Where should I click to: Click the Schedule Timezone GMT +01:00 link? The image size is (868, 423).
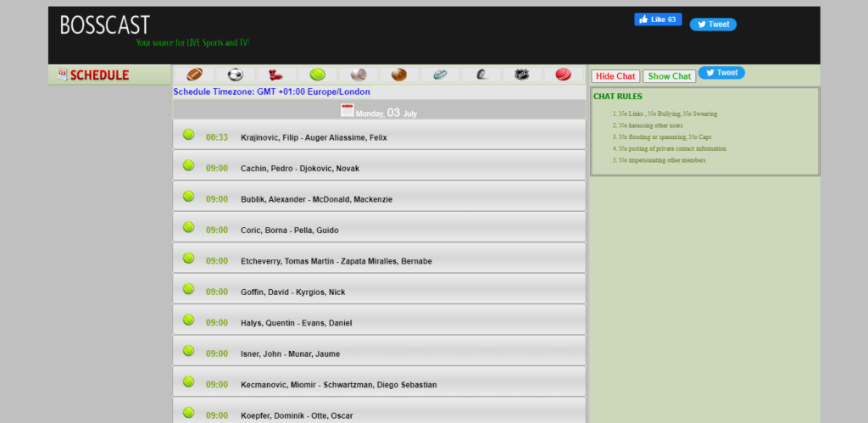click(x=272, y=92)
